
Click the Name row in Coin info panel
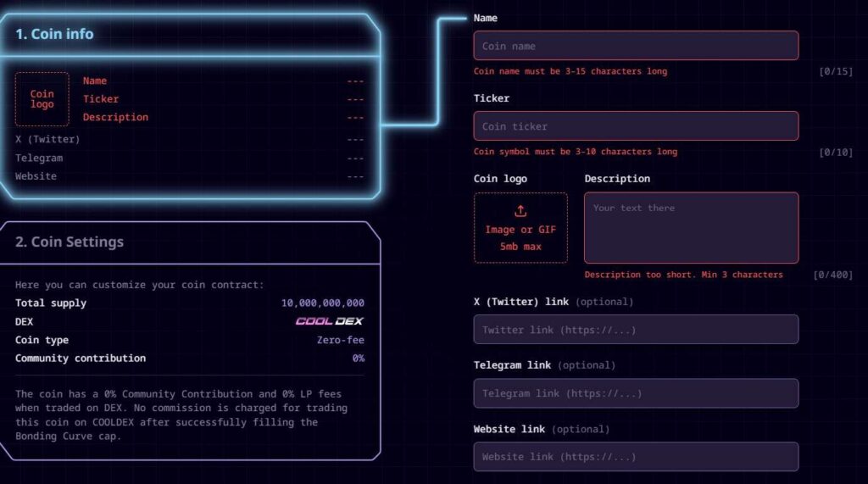pyautogui.click(x=223, y=81)
